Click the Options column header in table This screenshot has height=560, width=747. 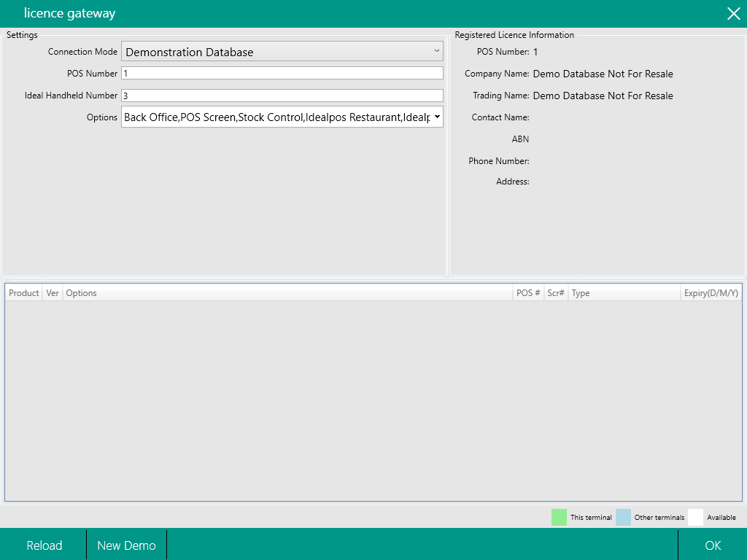click(82, 293)
